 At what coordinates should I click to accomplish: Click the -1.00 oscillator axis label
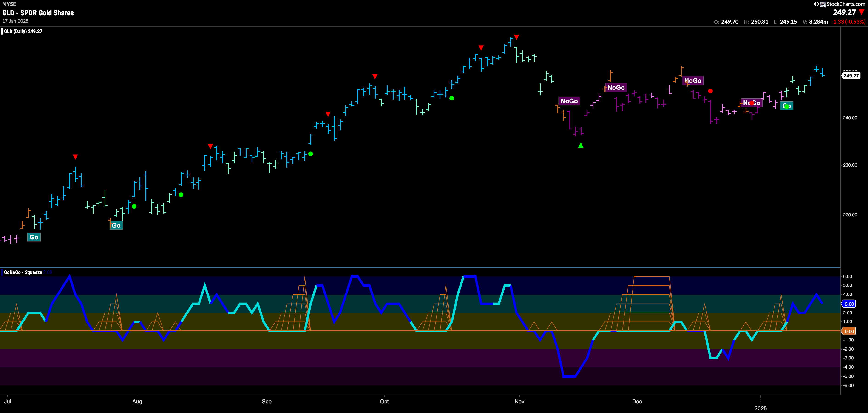tap(848, 340)
